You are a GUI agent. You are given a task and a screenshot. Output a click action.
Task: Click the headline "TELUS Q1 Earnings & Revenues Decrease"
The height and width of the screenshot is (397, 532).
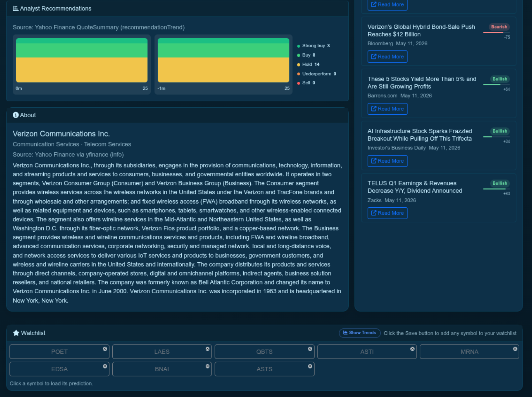click(415, 187)
